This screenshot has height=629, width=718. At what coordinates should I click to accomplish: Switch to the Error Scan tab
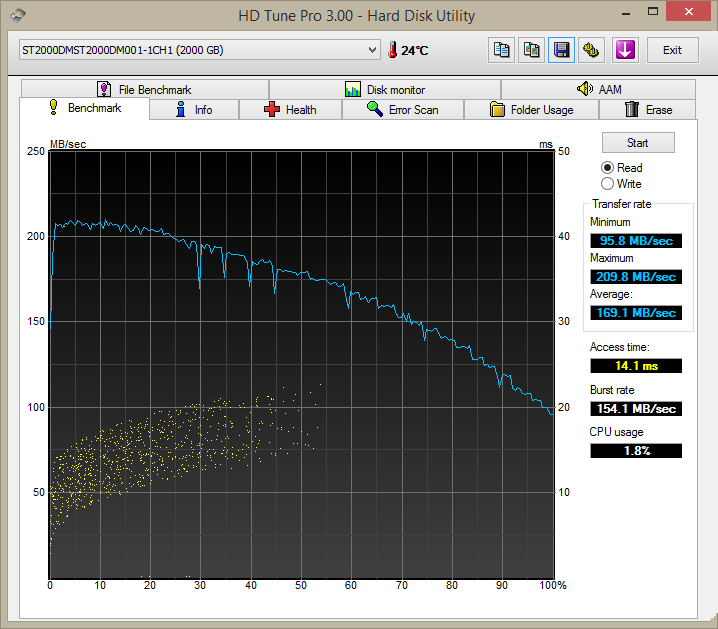pos(403,110)
